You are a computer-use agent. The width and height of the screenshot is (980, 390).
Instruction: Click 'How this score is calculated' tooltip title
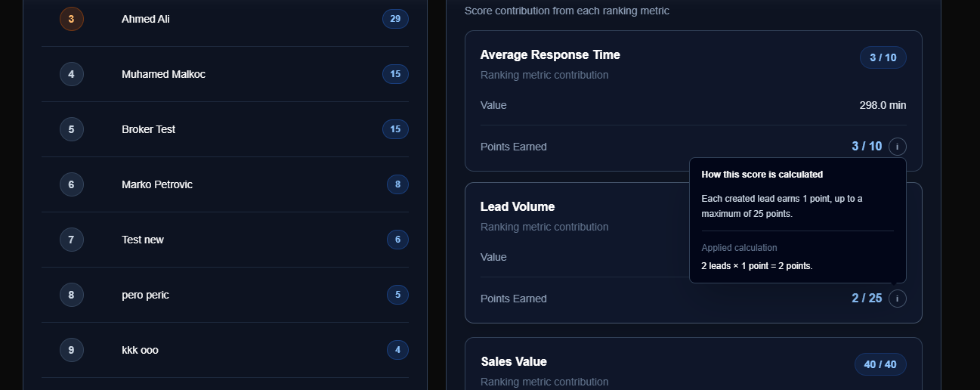[x=762, y=175]
